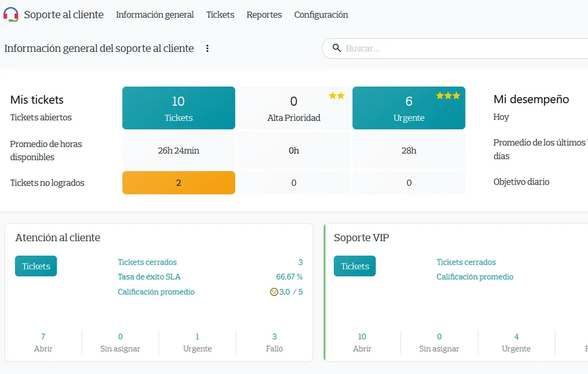Open the 6 Urgente tile

409,108
